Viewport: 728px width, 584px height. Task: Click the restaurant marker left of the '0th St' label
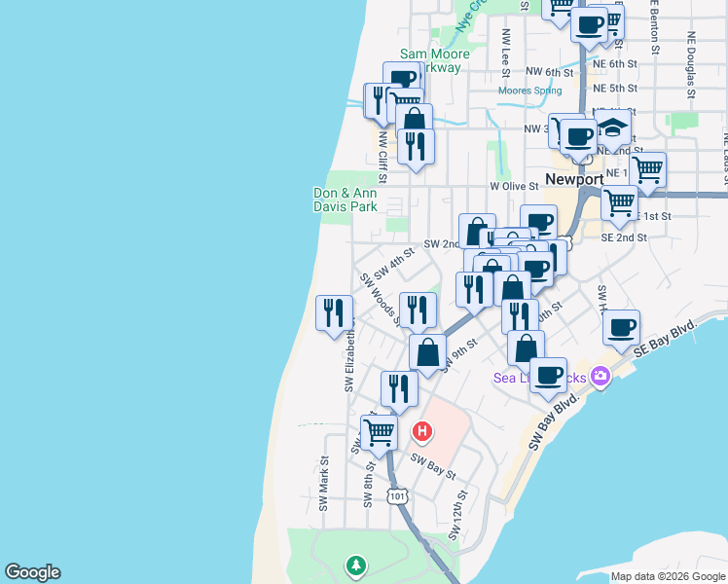click(520, 317)
